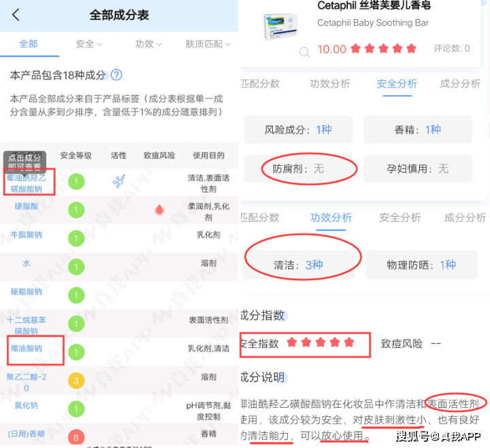
Task: Tap the acne-risk drop icon for 硬脂酸
Action: pos(159,210)
